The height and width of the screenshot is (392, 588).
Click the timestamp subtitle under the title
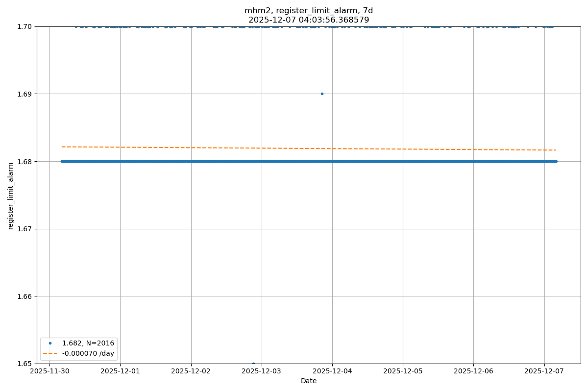coord(309,20)
